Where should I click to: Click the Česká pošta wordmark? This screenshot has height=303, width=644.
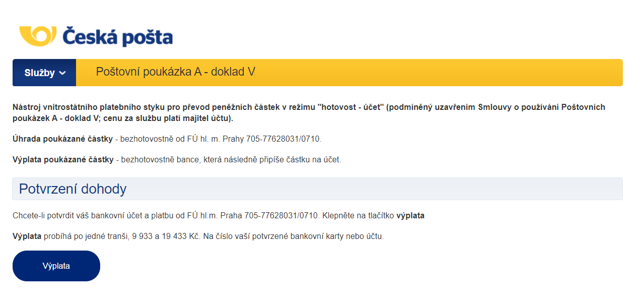pos(118,37)
